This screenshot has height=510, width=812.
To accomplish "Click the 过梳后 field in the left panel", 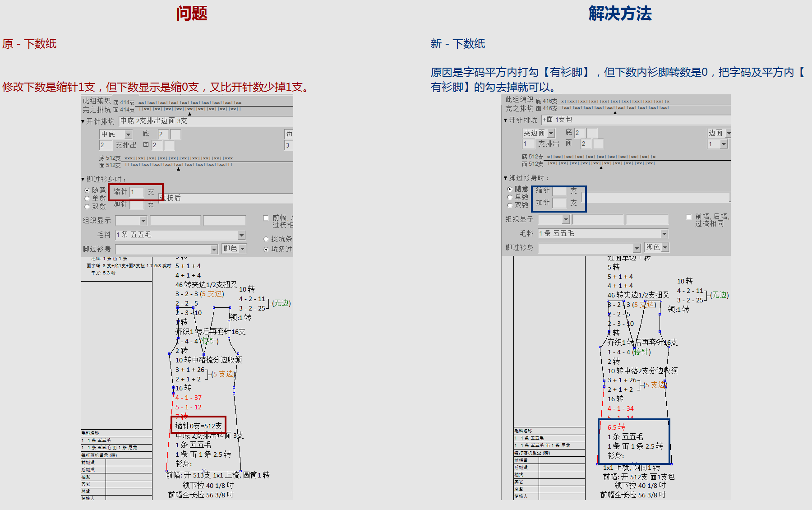I will pyautogui.click(x=226, y=198).
